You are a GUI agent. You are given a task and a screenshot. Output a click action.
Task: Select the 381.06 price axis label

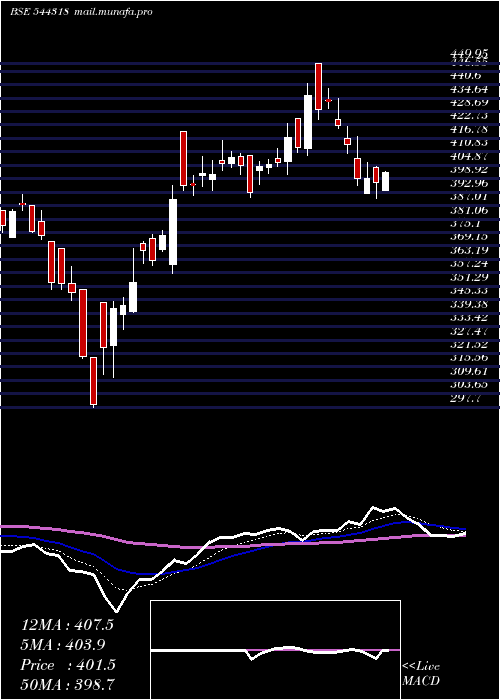[469, 210]
